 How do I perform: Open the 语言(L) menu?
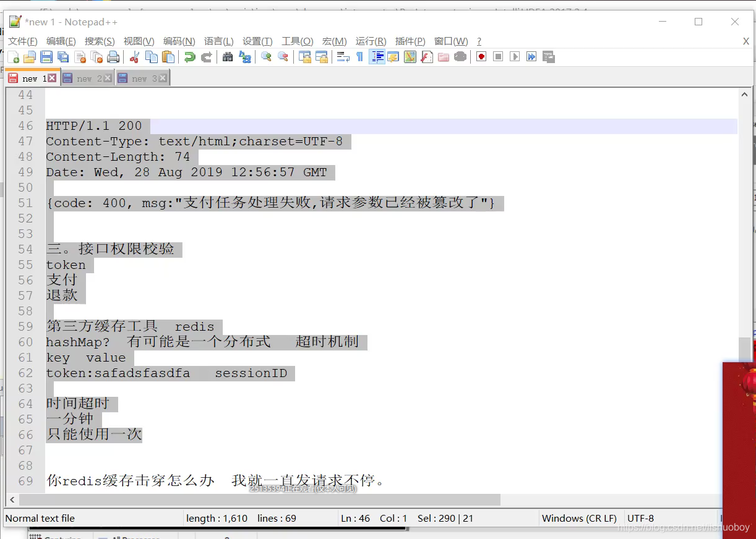coord(219,41)
